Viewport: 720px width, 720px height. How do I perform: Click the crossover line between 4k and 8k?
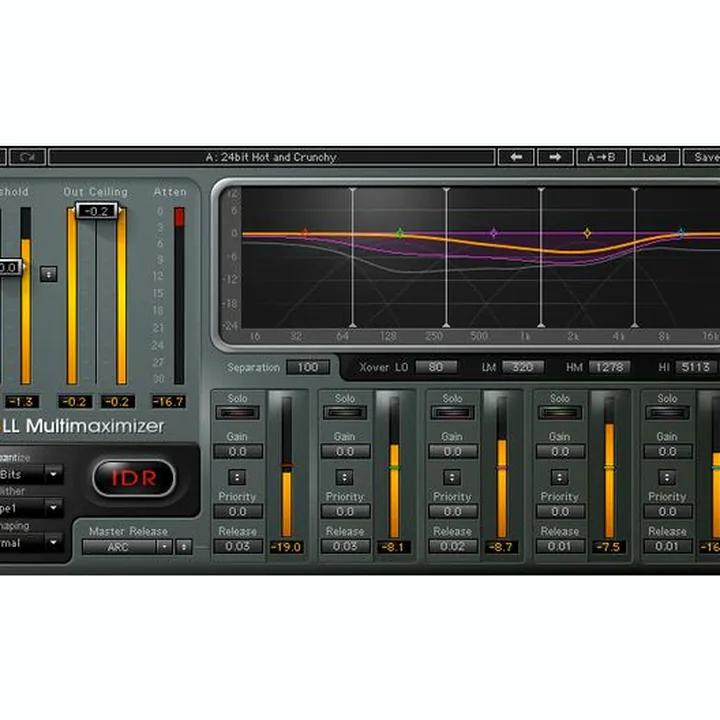(635, 257)
